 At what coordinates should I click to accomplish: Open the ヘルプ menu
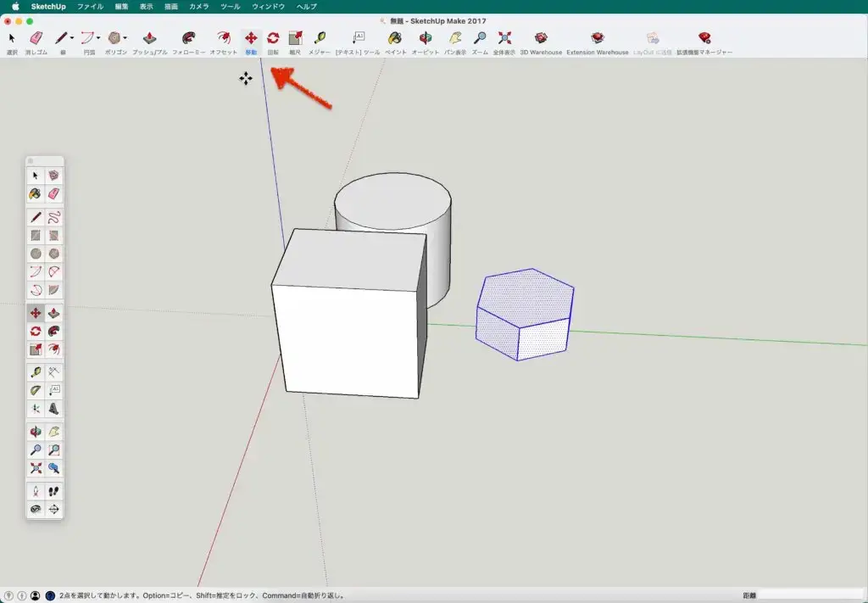pos(307,7)
